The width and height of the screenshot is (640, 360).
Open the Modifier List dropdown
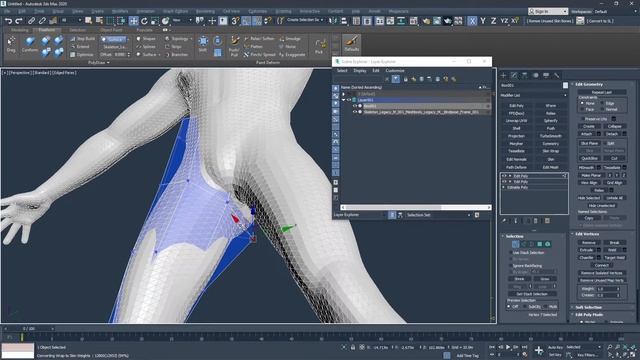coord(534,95)
